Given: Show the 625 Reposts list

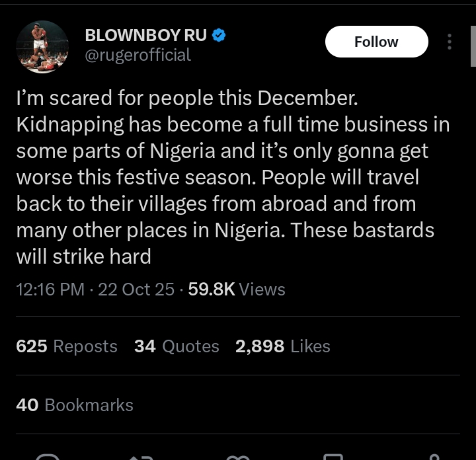Looking at the screenshot, I should 67,346.
